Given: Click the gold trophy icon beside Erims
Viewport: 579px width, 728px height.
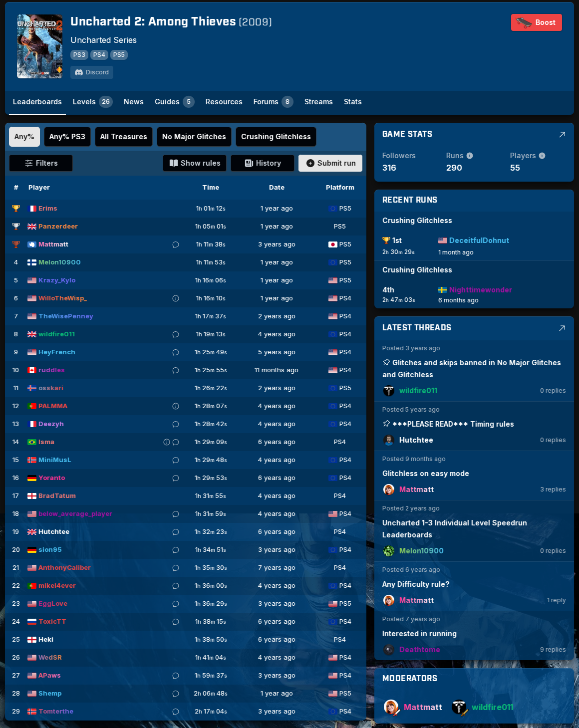Looking at the screenshot, I should click(x=16, y=209).
